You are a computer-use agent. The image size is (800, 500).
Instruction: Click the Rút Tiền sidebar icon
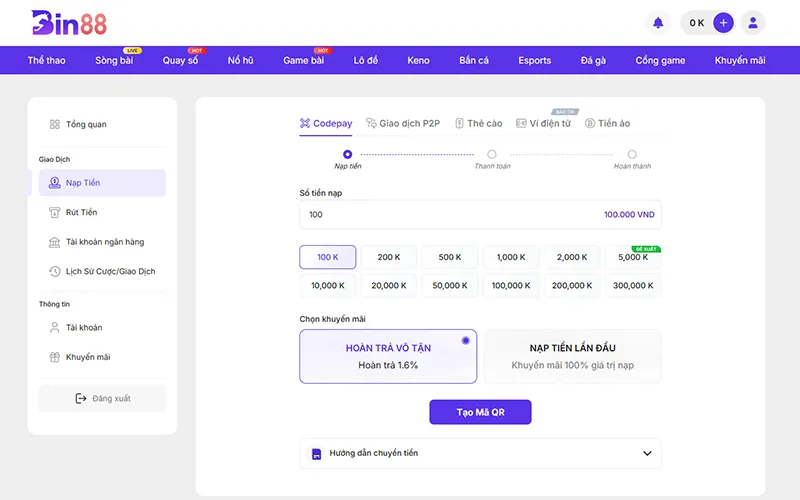pos(56,212)
